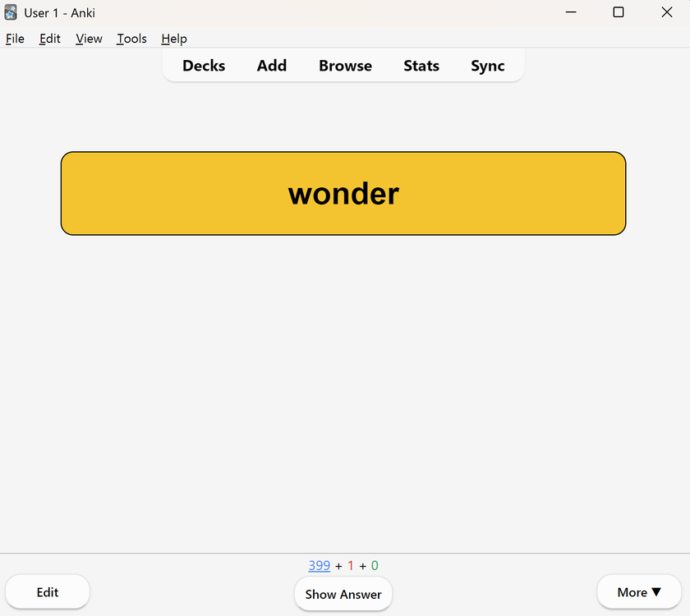View the Stats page
The image size is (690, 616).
coord(421,66)
